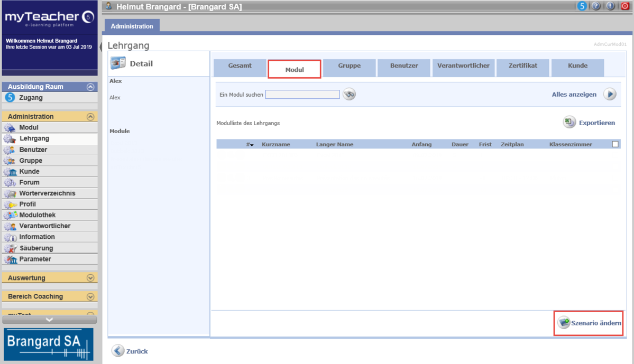
Task: Open Benutzer in the Administration menu
Action: [x=33, y=150]
